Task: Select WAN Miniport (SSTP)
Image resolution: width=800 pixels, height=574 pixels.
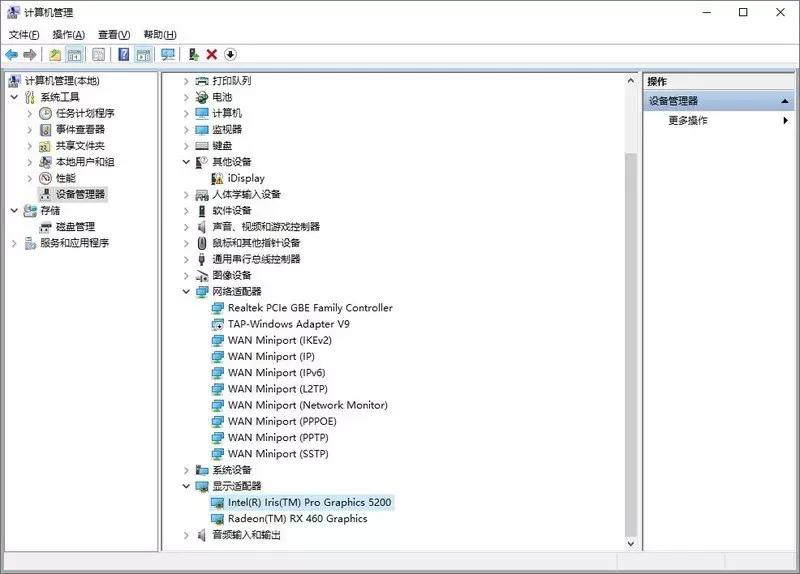Action: [278, 454]
